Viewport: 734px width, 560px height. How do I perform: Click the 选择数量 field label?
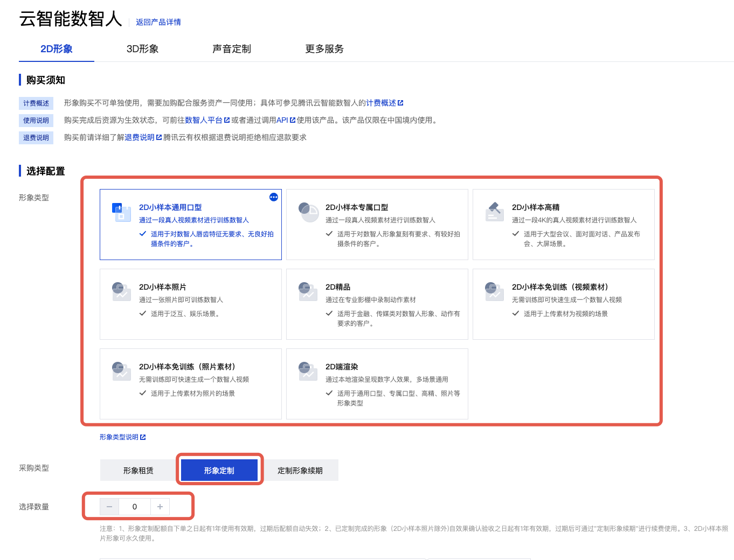click(x=34, y=507)
